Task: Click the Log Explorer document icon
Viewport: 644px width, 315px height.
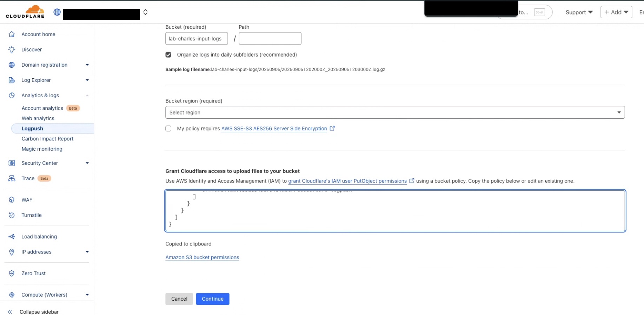Action: [x=12, y=80]
